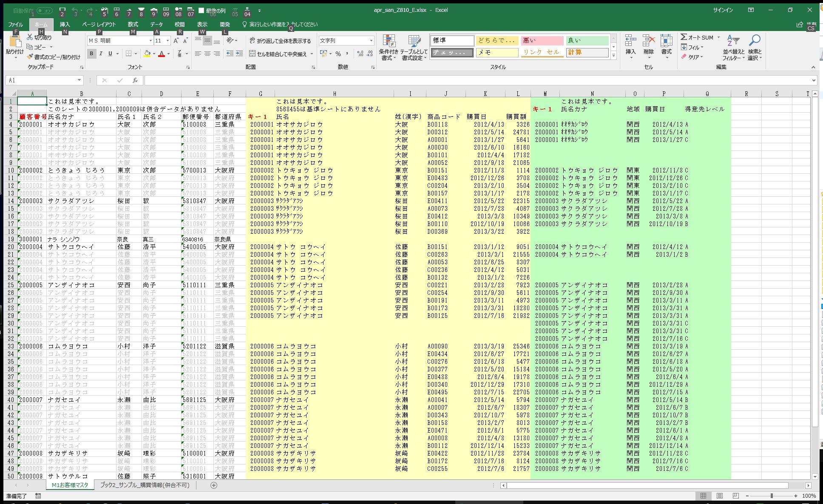This screenshot has width=823, height=504.
Task: Align text left in the cell
Action: pos(198,54)
